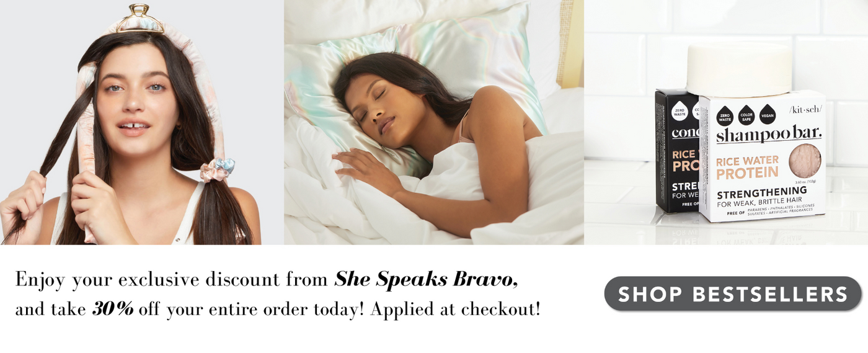Click the bold "30%" discount text
Screen dimensions: 868x353
[x=113, y=308]
